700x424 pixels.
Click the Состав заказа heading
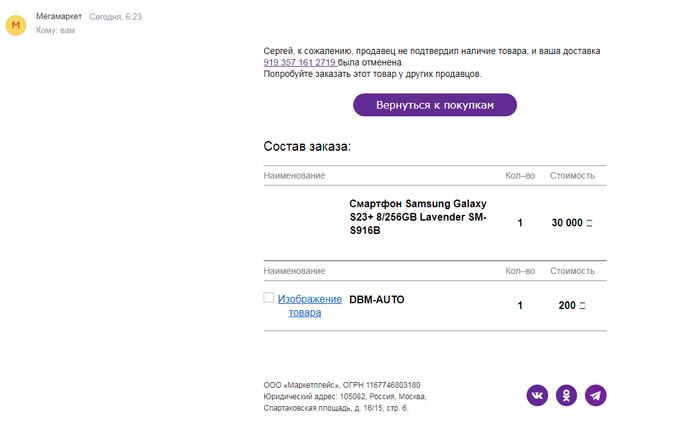click(x=307, y=147)
